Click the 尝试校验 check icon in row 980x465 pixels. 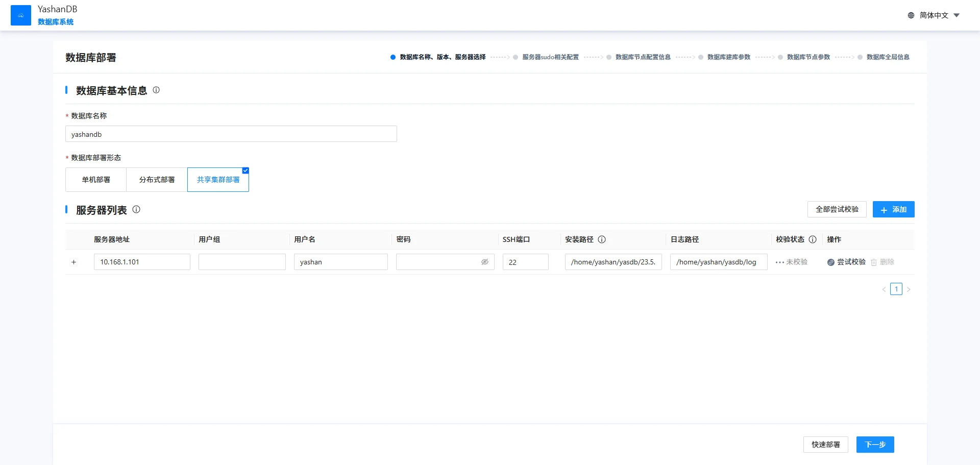[831, 262]
